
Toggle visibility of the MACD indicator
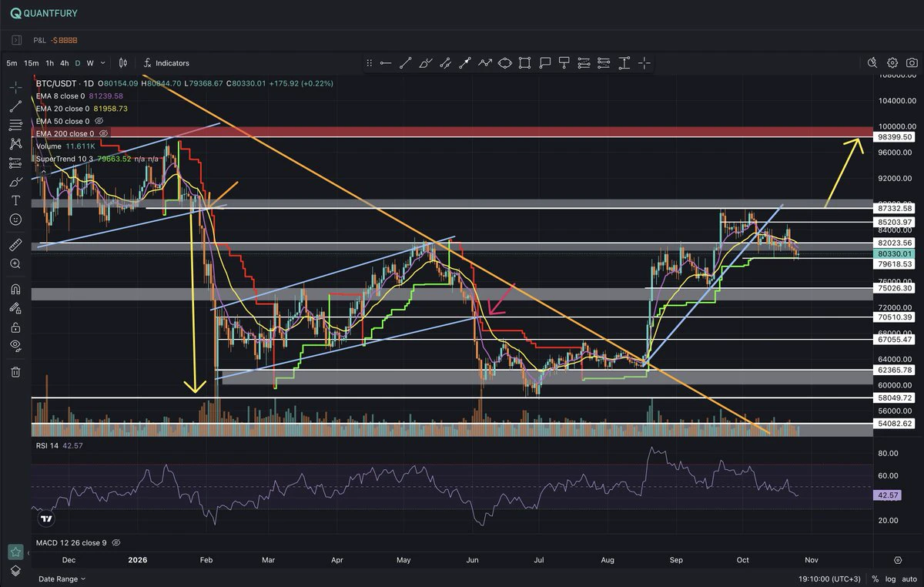pyautogui.click(x=116, y=543)
